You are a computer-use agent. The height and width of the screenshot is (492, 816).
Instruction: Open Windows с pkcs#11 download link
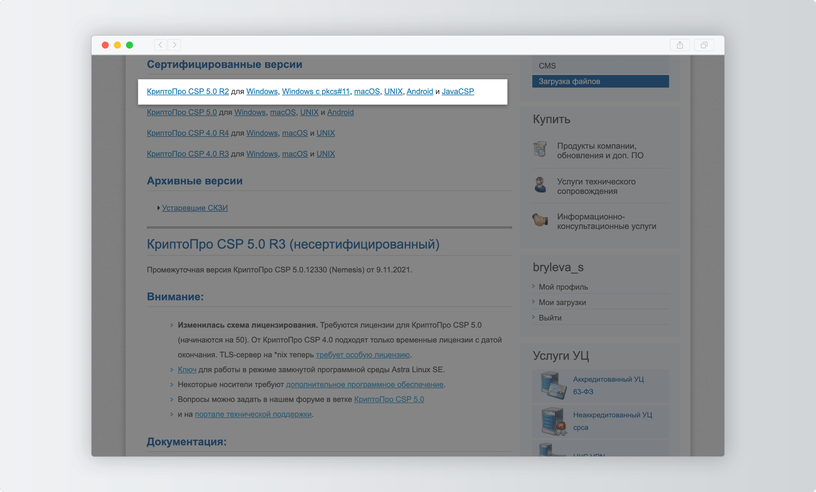click(x=316, y=91)
